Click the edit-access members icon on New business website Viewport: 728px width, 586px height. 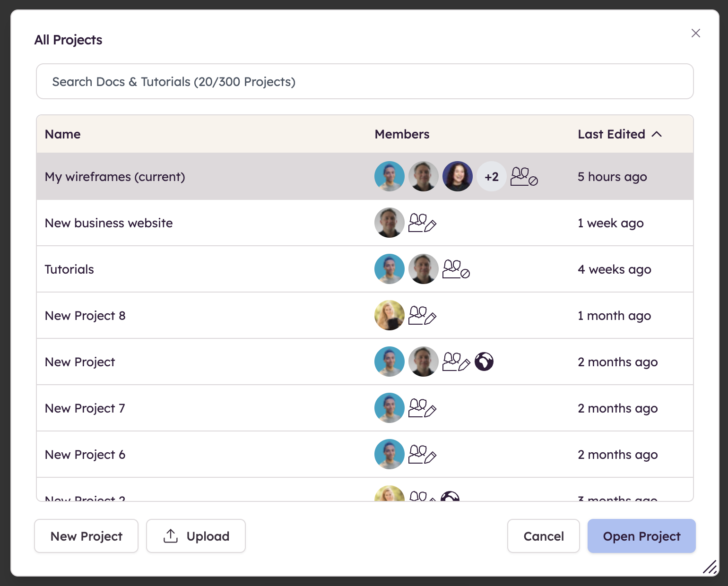coord(422,223)
